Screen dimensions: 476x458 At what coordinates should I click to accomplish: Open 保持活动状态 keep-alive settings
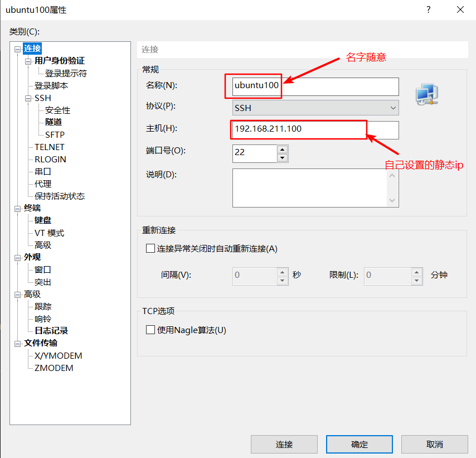60,196
